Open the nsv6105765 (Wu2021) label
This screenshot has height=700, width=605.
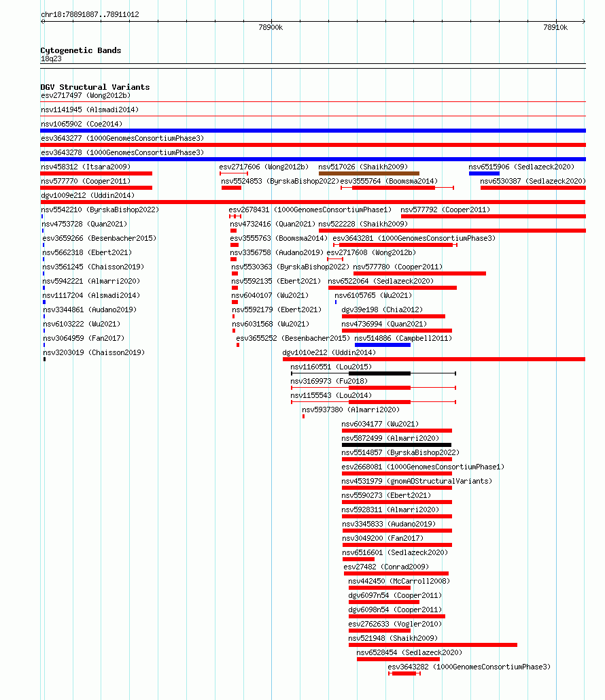[373, 295]
